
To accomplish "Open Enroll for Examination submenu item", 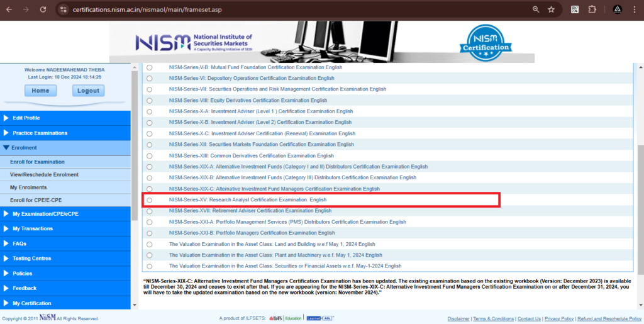I will click(65, 162).
